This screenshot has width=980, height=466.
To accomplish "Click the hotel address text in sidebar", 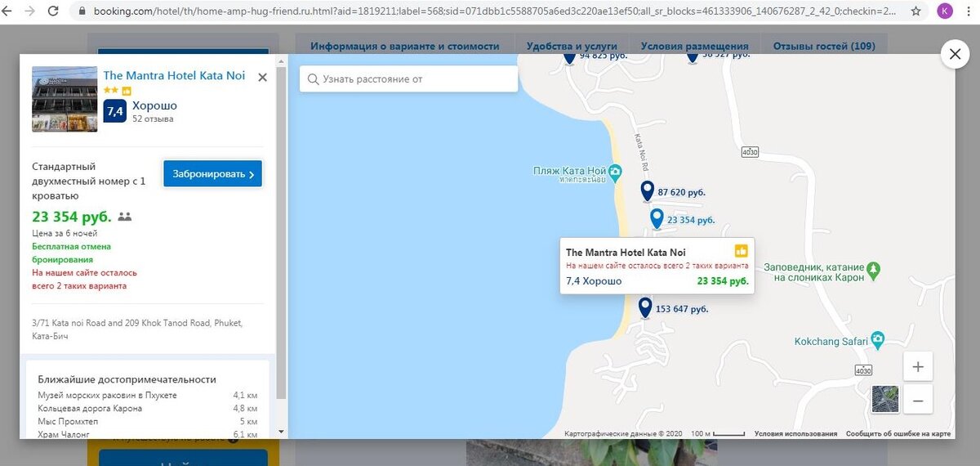I will (137, 329).
